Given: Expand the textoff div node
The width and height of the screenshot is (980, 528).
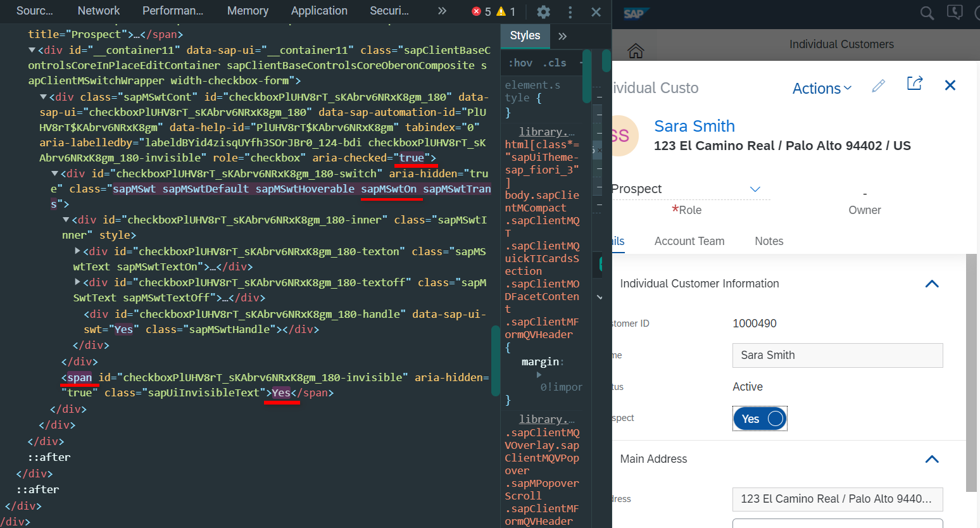Looking at the screenshot, I should click(77, 282).
